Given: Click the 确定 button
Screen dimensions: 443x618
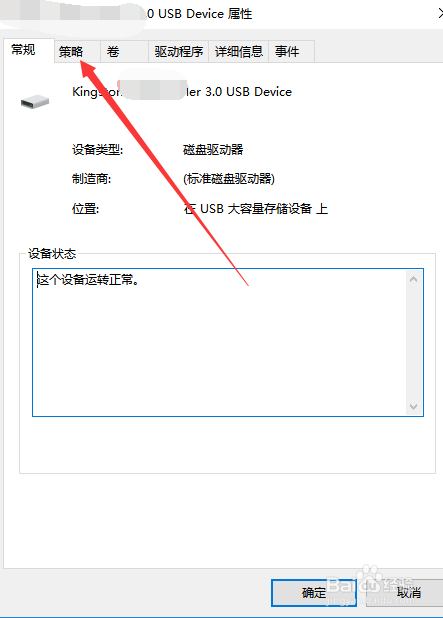Looking at the screenshot, I should pyautogui.click(x=314, y=592).
